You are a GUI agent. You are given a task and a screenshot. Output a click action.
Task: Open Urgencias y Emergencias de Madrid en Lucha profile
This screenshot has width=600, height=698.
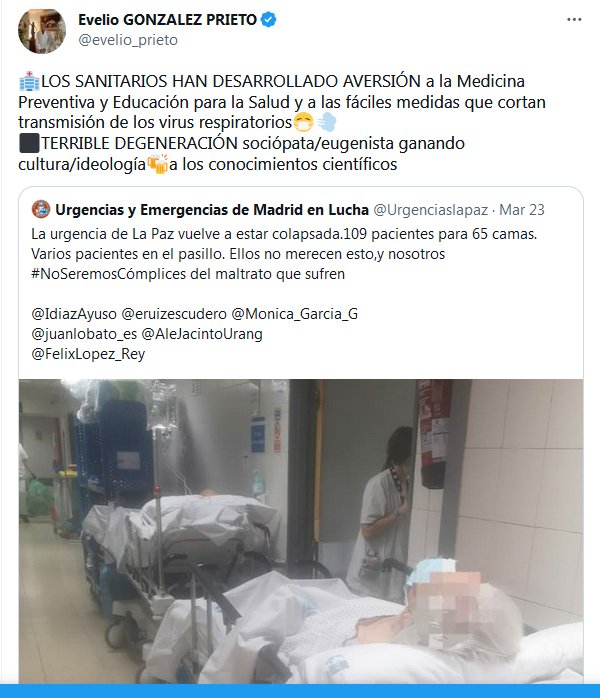[x=212, y=210]
